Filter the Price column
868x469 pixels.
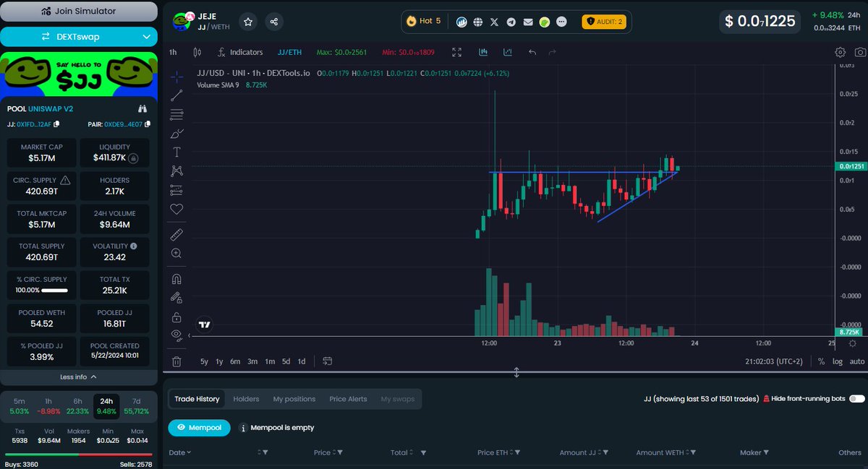tap(339, 452)
